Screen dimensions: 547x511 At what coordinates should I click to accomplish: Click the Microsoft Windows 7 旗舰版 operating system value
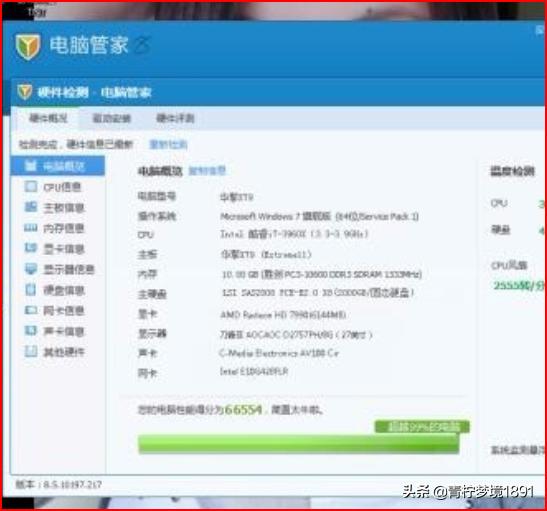pos(319,217)
